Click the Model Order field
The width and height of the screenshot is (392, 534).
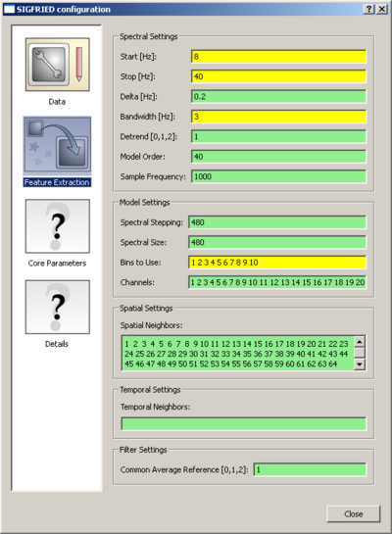tap(278, 157)
